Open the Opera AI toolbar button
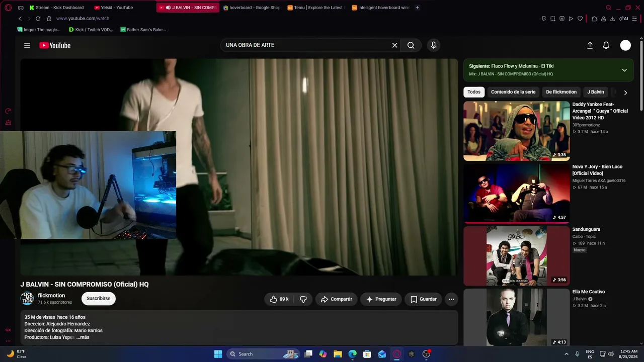This screenshot has height=362, width=644. pyautogui.click(x=624, y=19)
